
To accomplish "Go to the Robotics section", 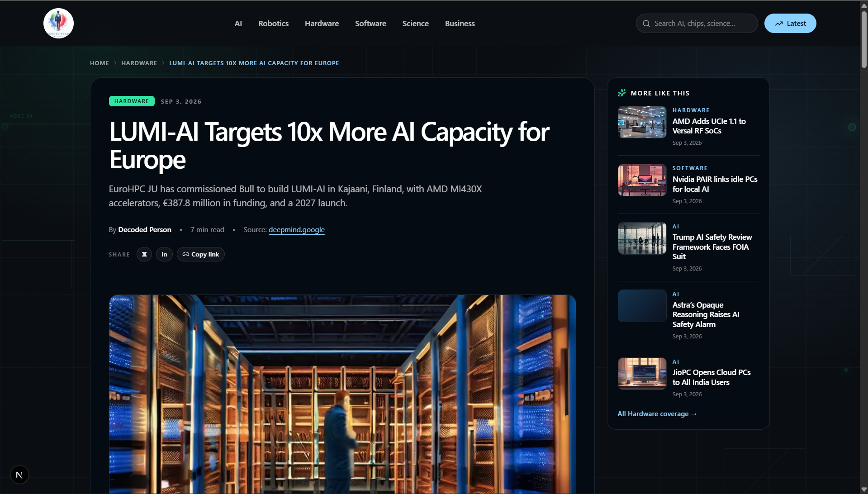I will (x=273, y=24).
